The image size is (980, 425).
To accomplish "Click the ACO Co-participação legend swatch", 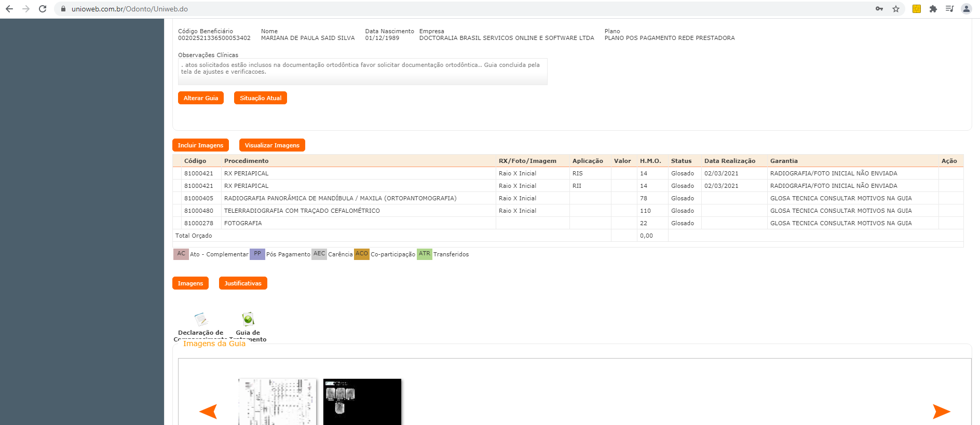I will pos(362,254).
